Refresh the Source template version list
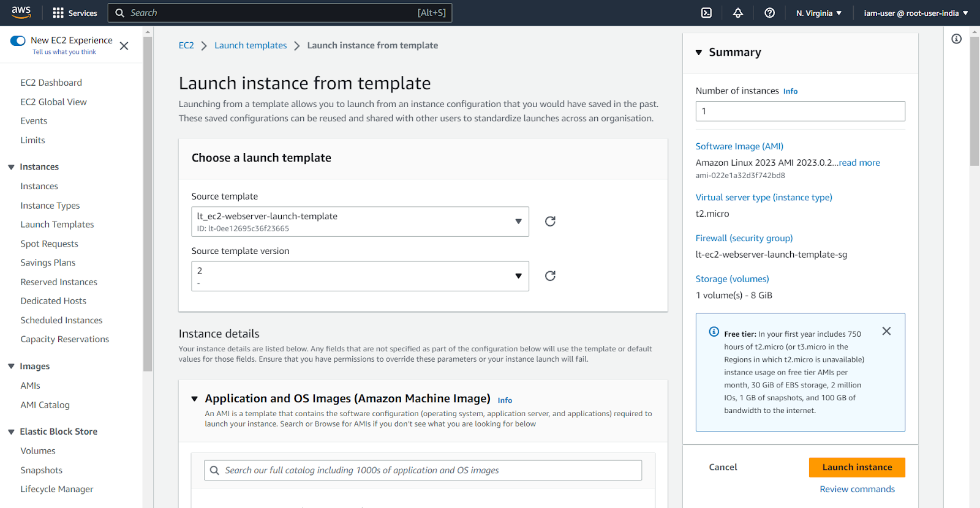Viewport: 980px width, 508px height. coord(550,276)
